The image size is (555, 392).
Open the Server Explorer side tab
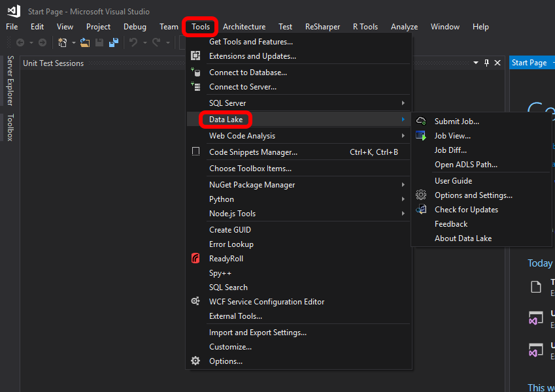(10, 80)
